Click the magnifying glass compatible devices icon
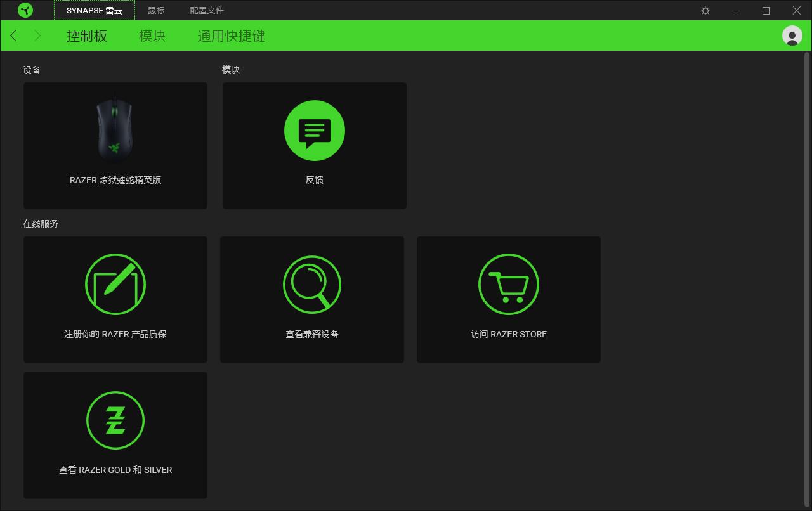812x511 pixels. tap(312, 285)
